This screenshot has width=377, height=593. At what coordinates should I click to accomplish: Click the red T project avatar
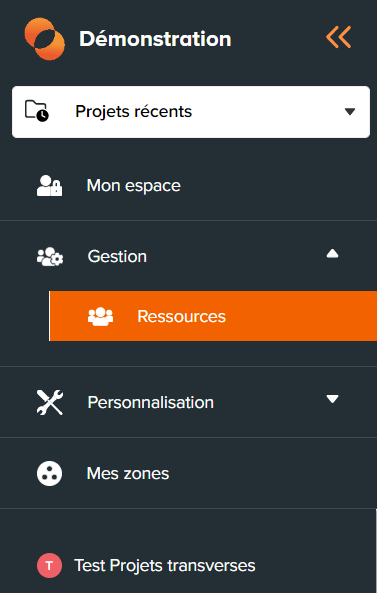[49, 566]
